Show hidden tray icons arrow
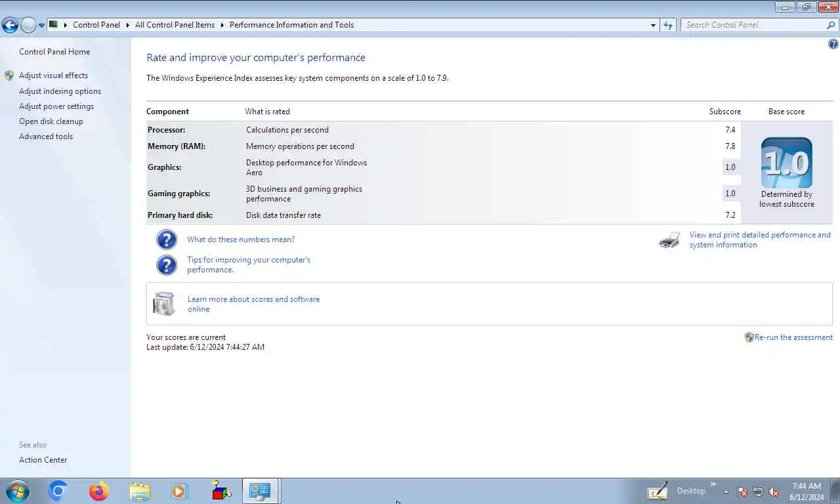The width and height of the screenshot is (840, 504). 726,492
